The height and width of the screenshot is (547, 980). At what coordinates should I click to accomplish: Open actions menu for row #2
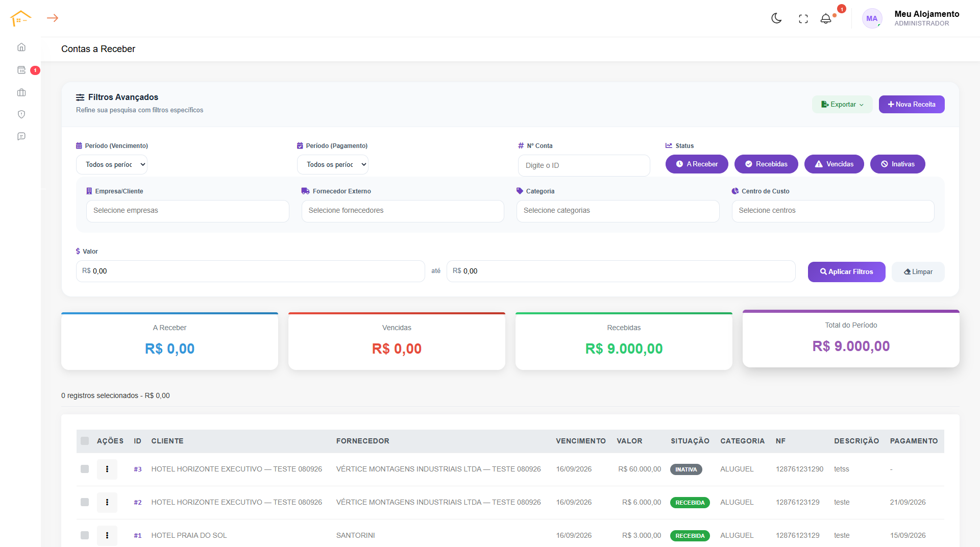pos(107,502)
